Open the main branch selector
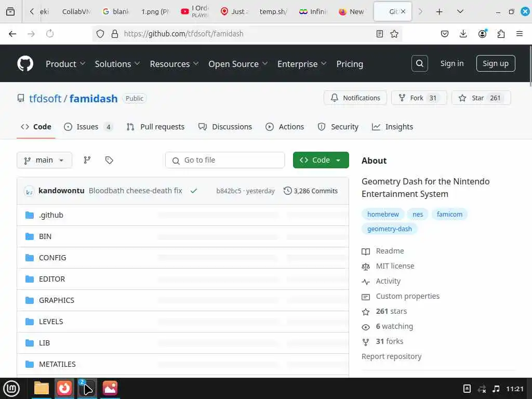Screen dimensions: 532x399 tap(45, 160)
